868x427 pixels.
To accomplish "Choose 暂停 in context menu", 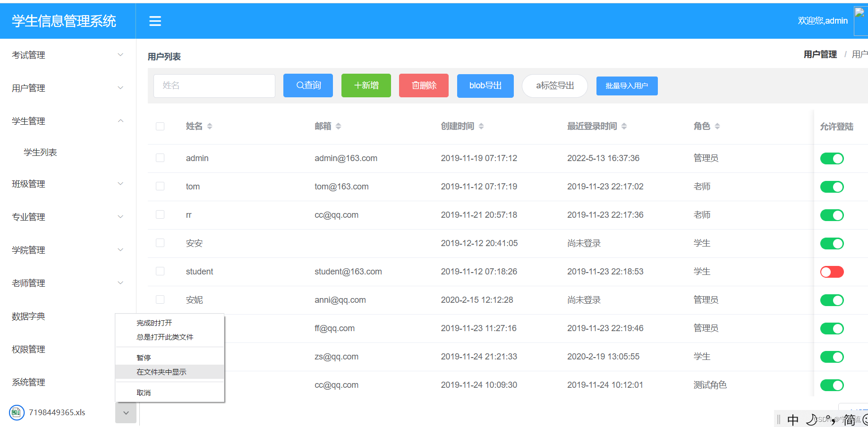I will tap(170, 358).
